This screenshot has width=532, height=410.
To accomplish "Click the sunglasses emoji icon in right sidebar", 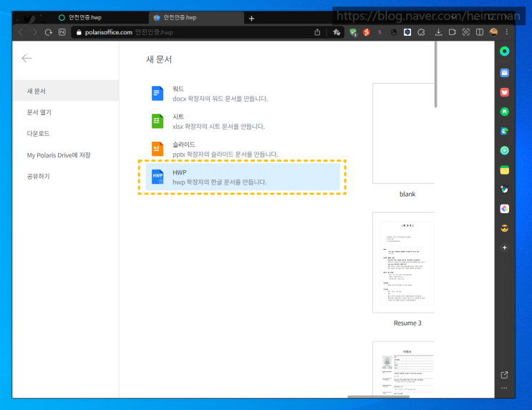I will 505,228.
